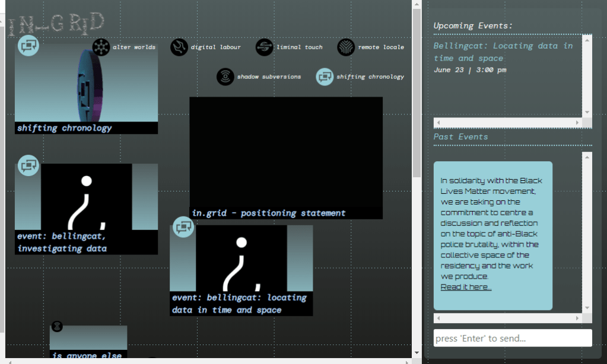The width and height of the screenshot is (607, 364).
Task: Click the shadow subversions category icon
Action: tap(225, 76)
